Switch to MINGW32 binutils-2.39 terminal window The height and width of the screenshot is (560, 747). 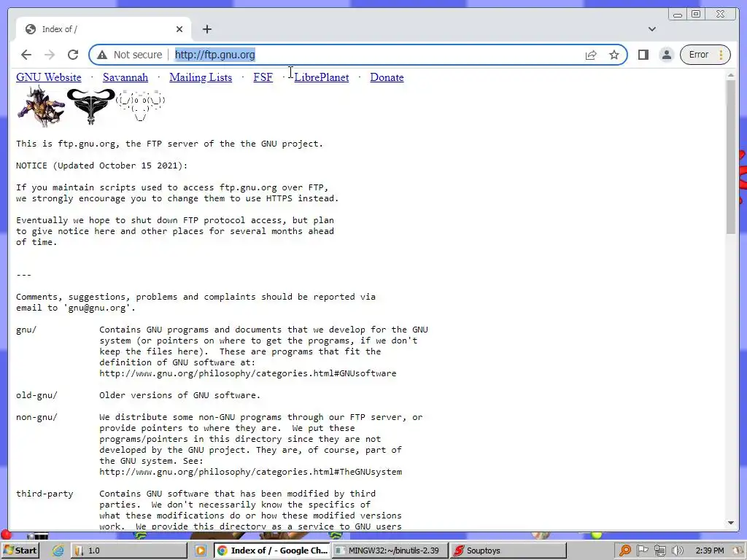tap(390, 551)
